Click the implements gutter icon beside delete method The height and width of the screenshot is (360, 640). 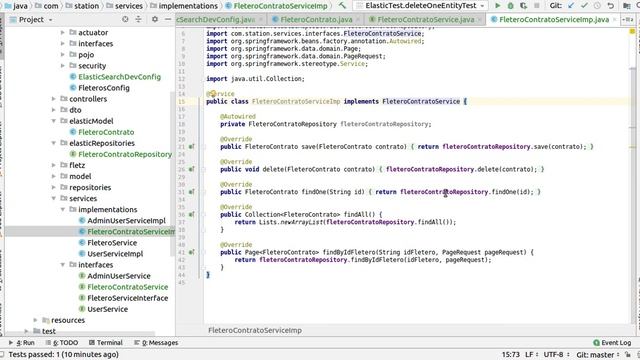pyautogui.click(x=191, y=169)
